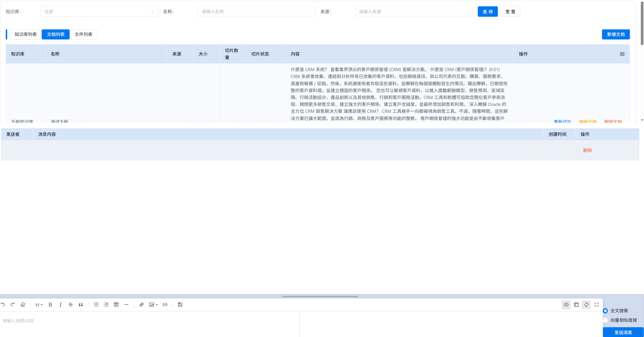
Task: Apply strikethrough formatting
Action: (70, 304)
